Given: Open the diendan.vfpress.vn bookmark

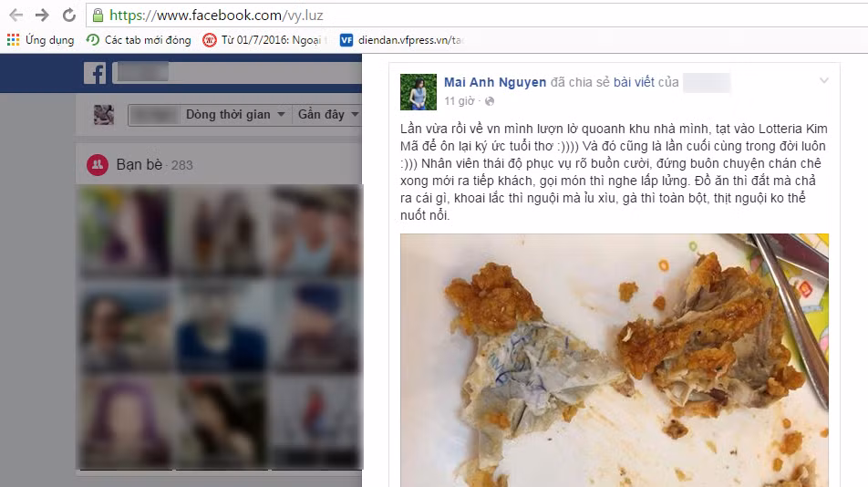Looking at the screenshot, I should [x=402, y=40].
